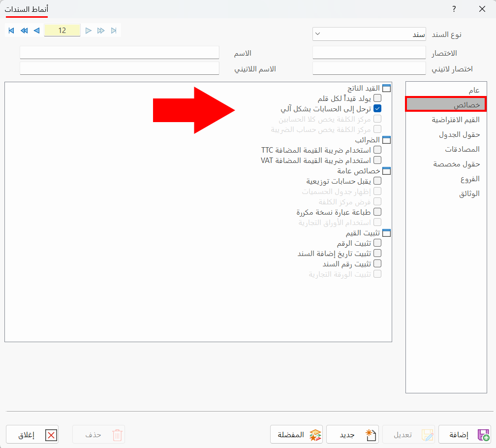496x448 pixels.
Task: Focus the الاسم input field
Action: (x=120, y=53)
